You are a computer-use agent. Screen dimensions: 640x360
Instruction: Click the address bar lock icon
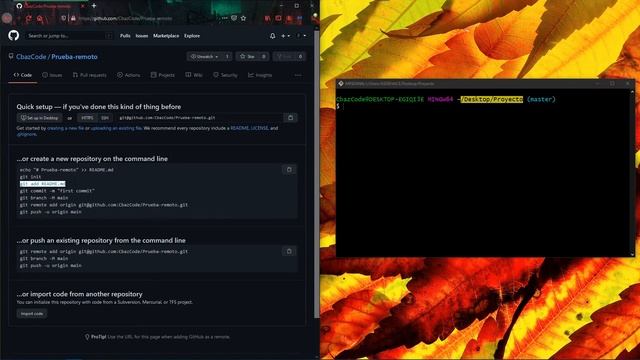[x=73, y=18]
